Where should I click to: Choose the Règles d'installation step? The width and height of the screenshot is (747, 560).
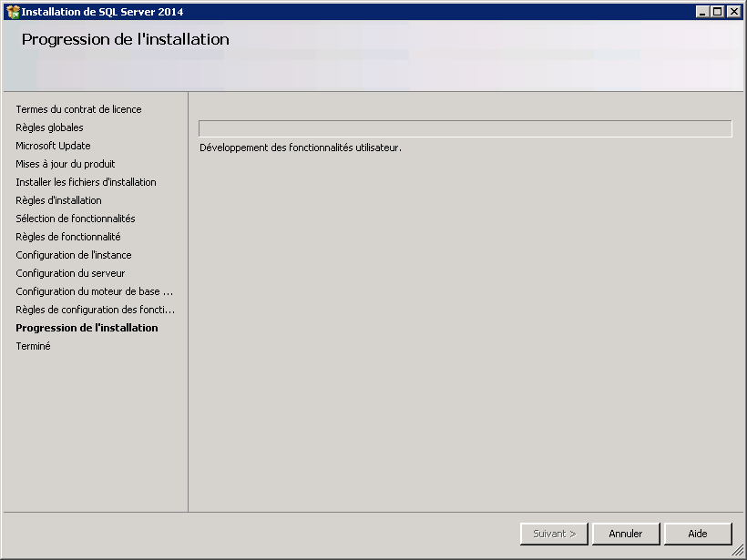(x=58, y=200)
